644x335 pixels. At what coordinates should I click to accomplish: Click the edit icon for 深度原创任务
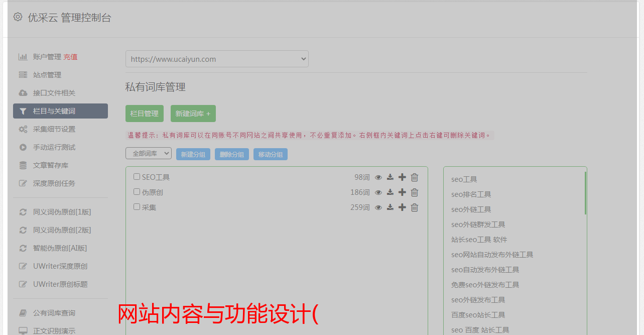[23, 183]
